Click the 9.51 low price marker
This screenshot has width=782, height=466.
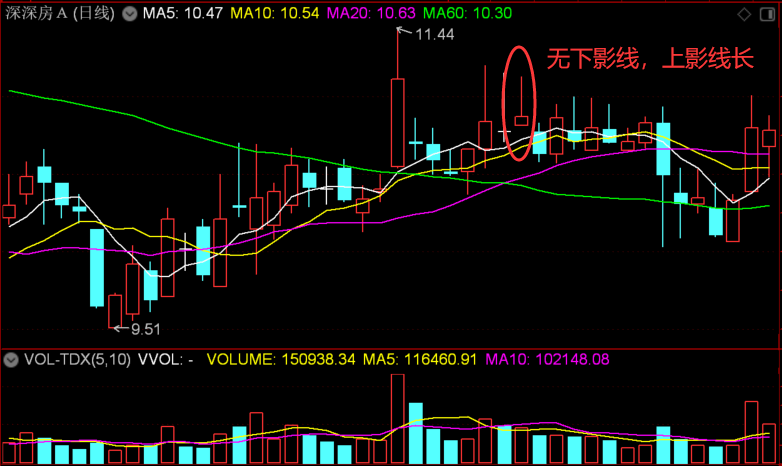point(146,329)
